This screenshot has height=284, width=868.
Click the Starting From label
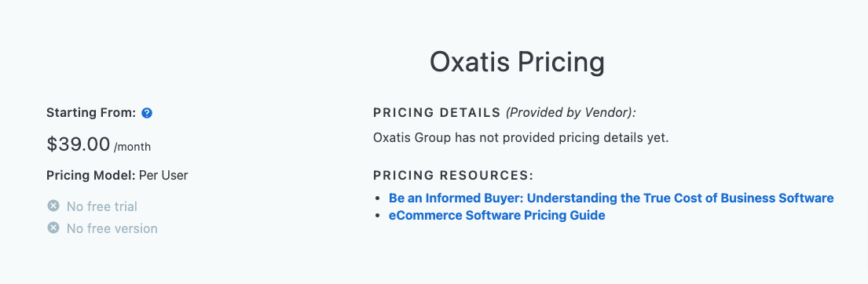pyautogui.click(x=91, y=113)
